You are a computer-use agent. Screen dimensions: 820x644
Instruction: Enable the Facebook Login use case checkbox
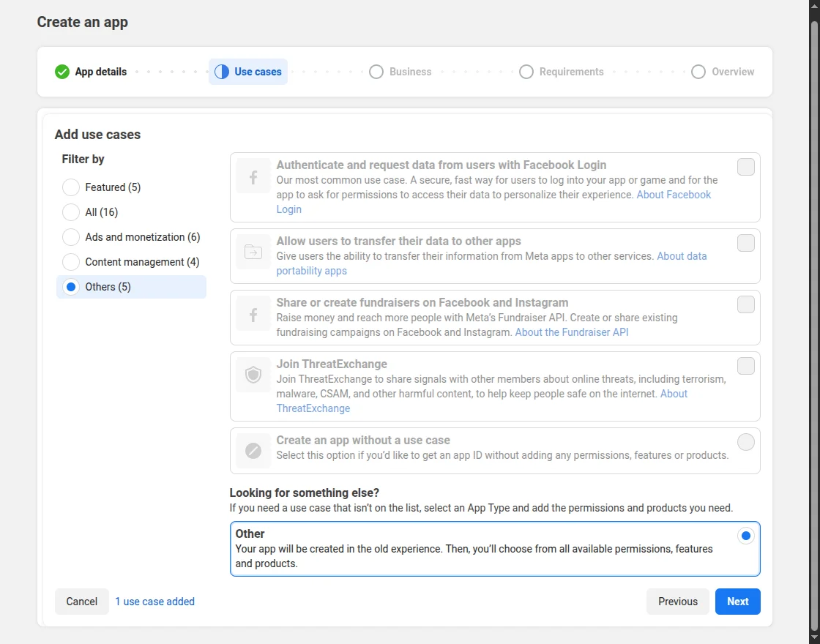(x=745, y=167)
